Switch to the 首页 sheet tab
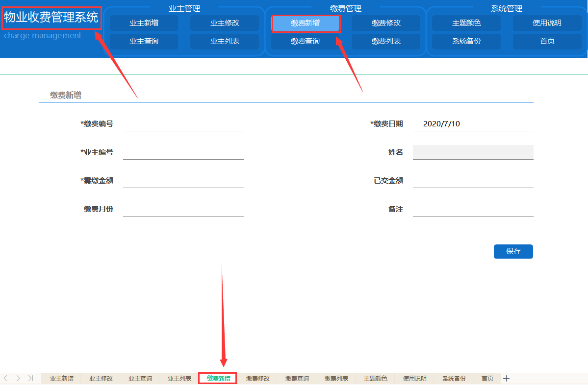Screen dimensions: 588x385 pyautogui.click(x=486, y=378)
